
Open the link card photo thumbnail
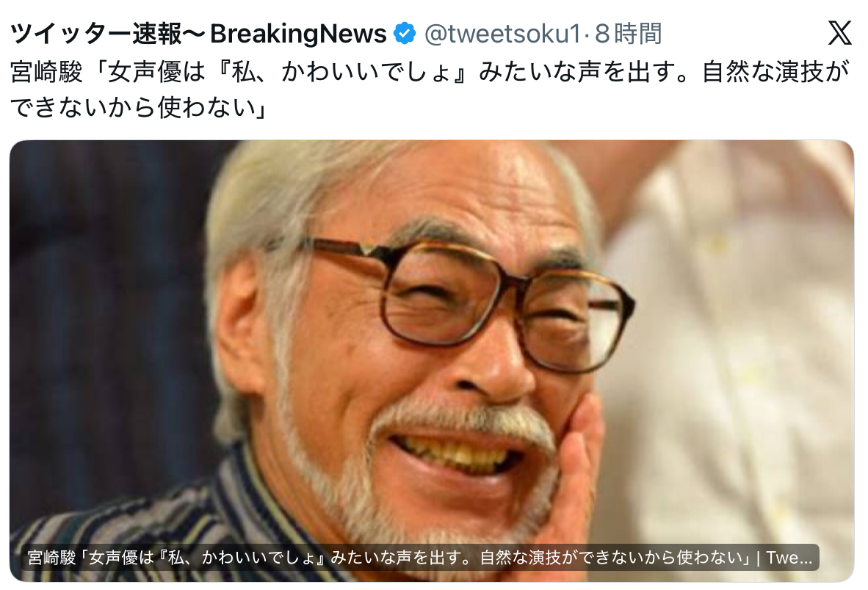tap(432, 360)
